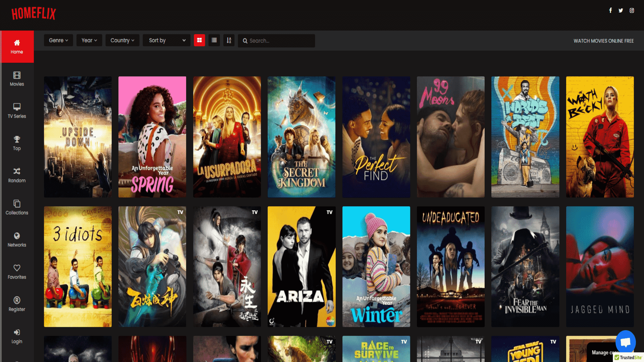This screenshot has height=362, width=644.
Task: Open the Instagram social icon
Action: [632, 10]
